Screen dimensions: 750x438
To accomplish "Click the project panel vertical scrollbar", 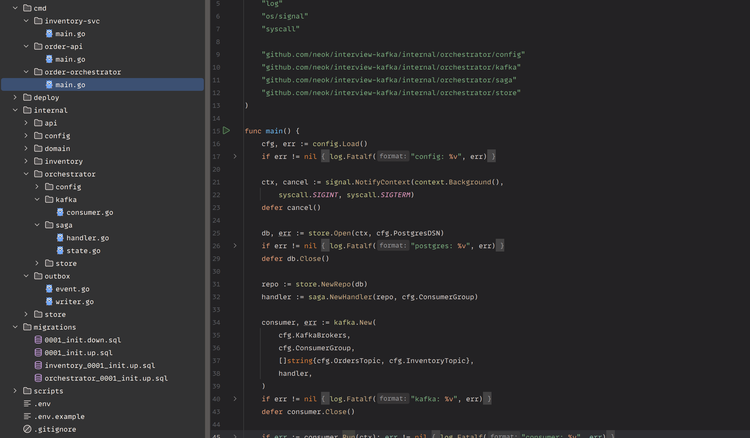I will (x=208, y=219).
